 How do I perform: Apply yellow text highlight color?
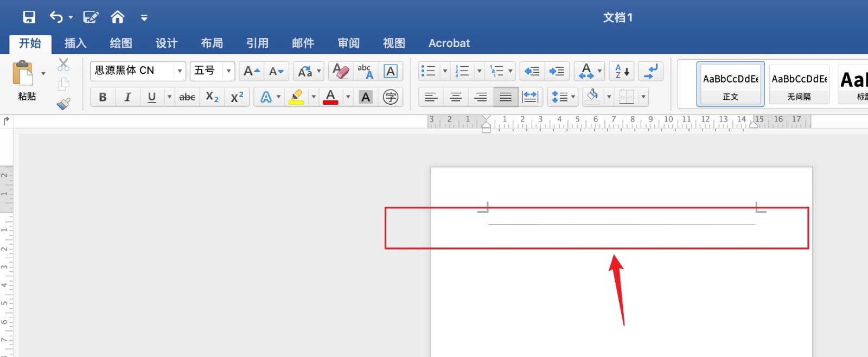(296, 97)
